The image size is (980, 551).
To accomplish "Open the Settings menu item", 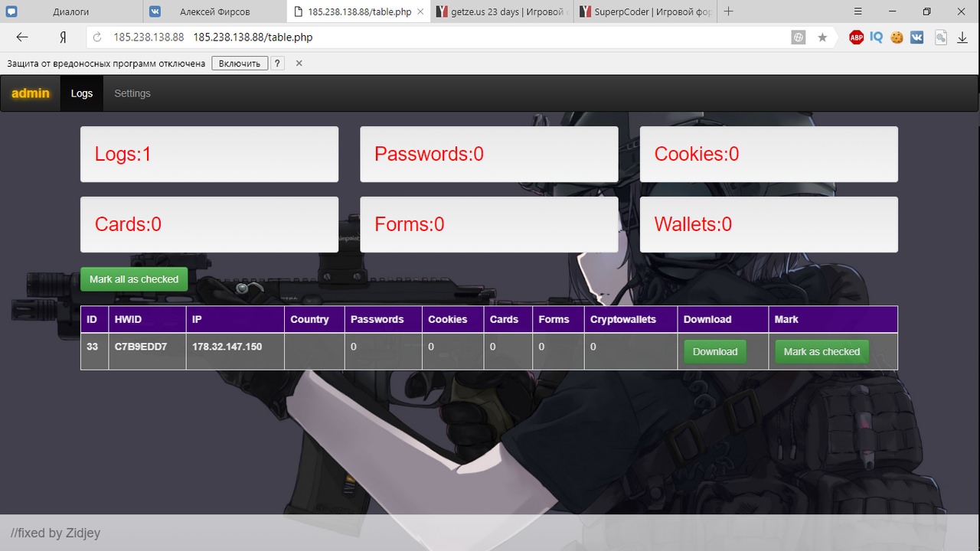I will 132,93.
